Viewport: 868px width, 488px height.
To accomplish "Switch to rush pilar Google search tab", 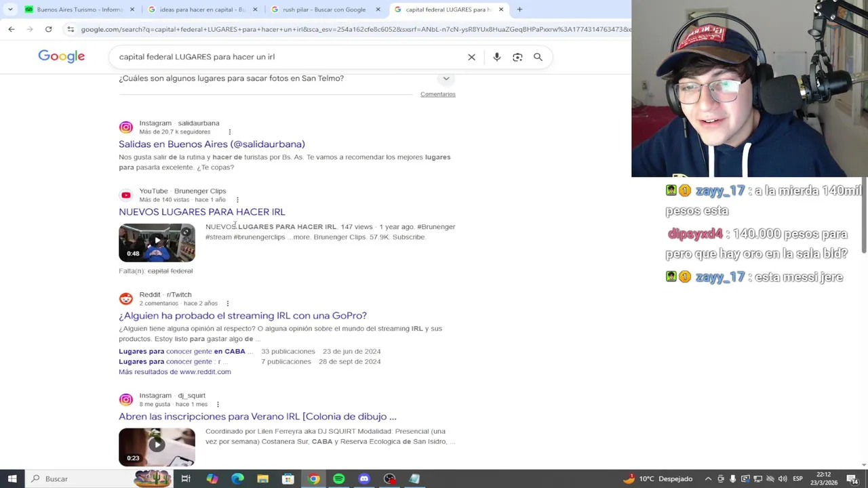I will coord(324,9).
